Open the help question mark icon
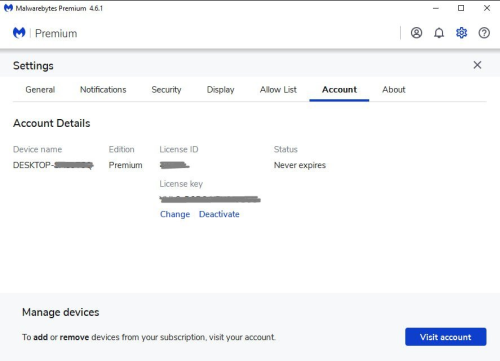This screenshot has width=500, height=361. (484, 33)
